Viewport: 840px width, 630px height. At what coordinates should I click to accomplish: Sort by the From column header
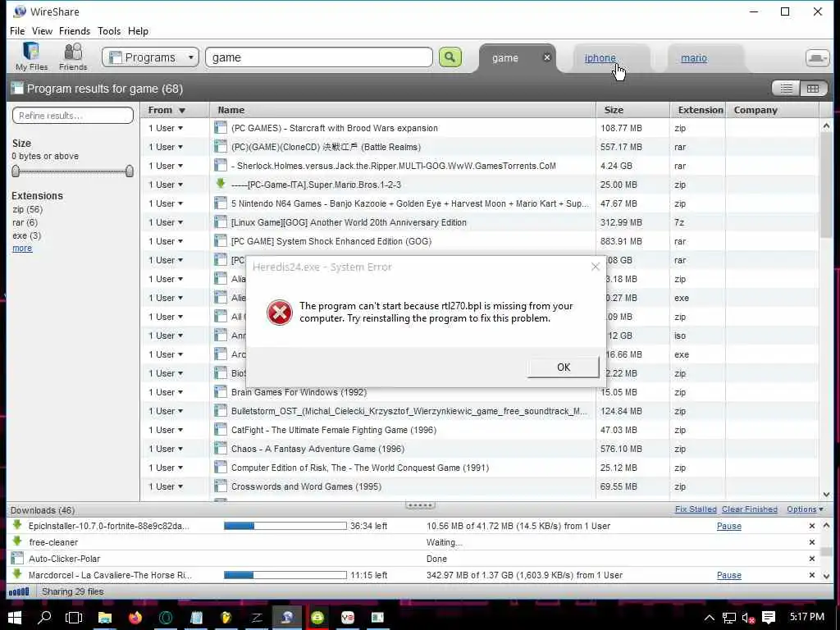(175, 110)
